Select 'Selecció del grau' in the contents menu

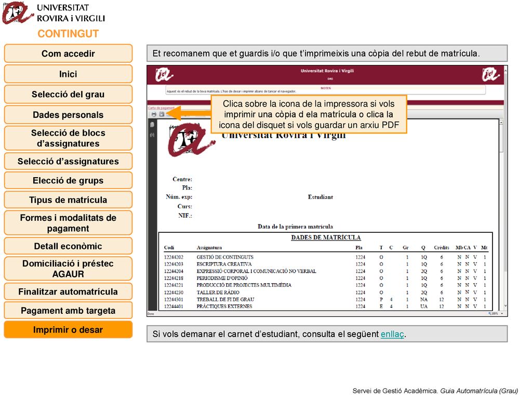click(x=68, y=95)
